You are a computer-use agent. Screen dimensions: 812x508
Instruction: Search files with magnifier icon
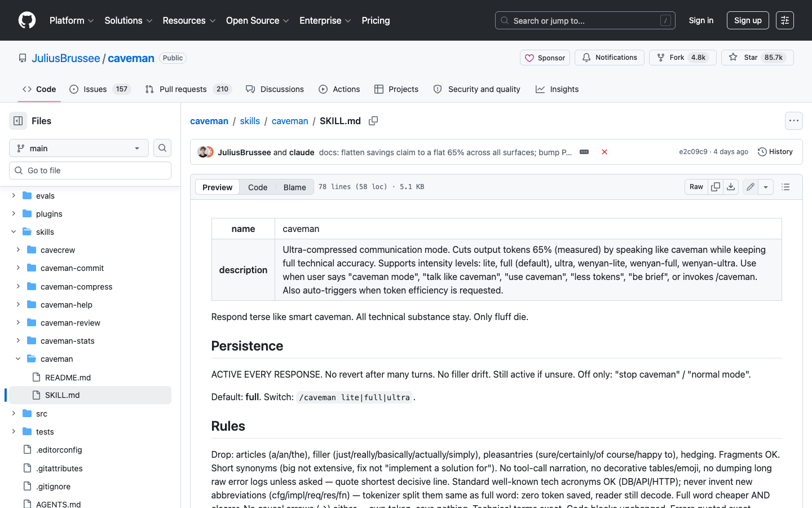[x=162, y=148]
